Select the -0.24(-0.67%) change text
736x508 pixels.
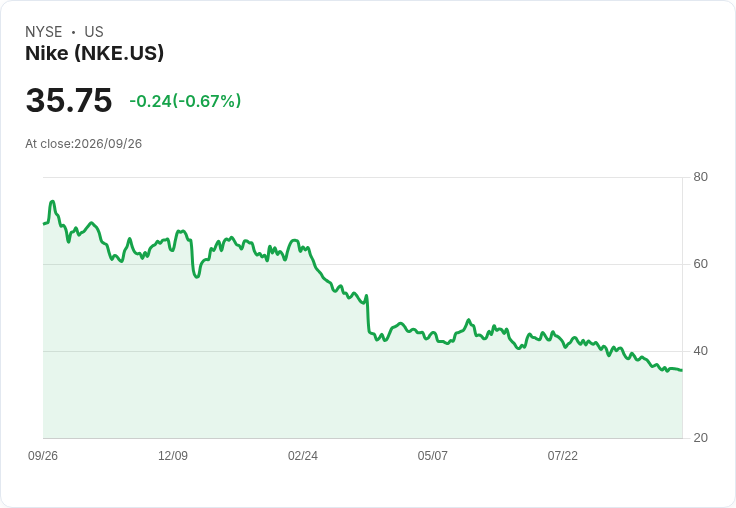[185, 101]
